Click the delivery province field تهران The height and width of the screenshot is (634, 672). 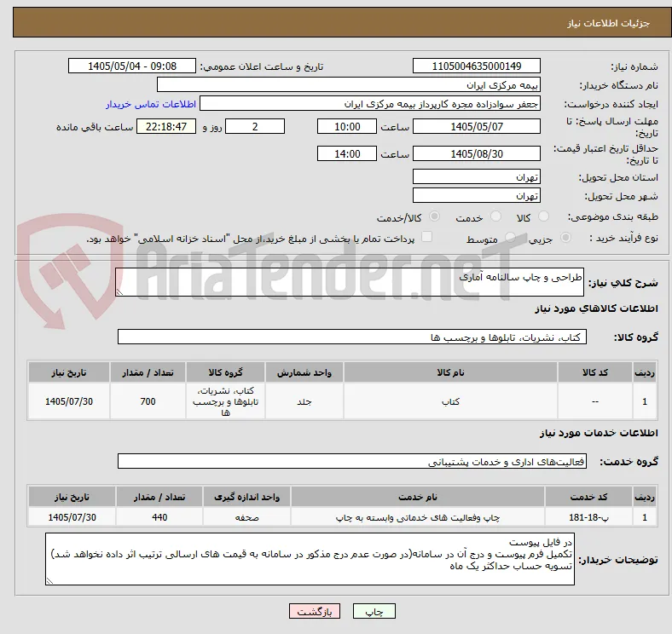click(x=477, y=176)
